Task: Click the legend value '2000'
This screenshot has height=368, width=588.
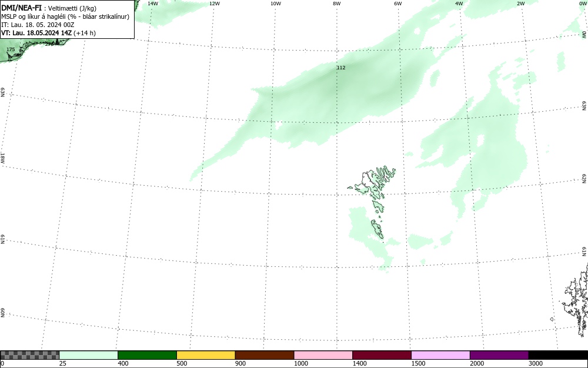Action: [477, 363]
